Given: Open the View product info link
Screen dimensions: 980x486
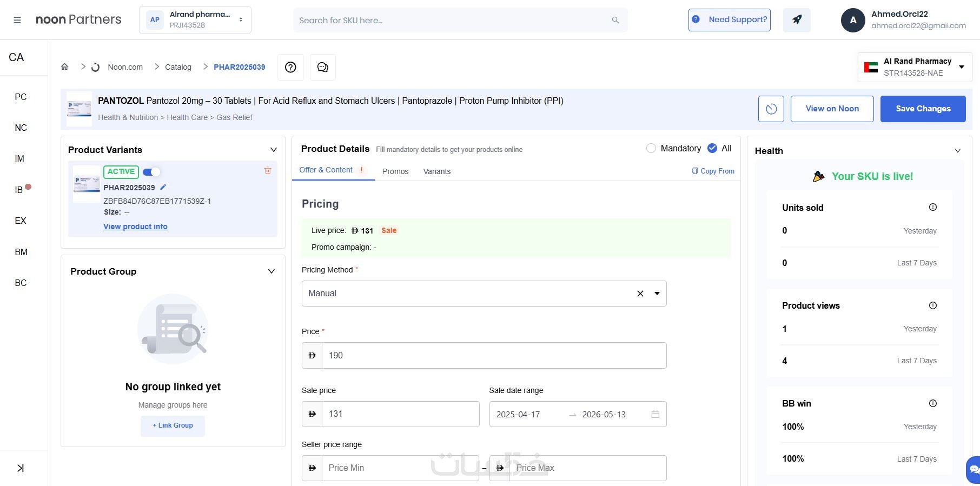Looking at the screenshot, I should [x=135, y=227].
